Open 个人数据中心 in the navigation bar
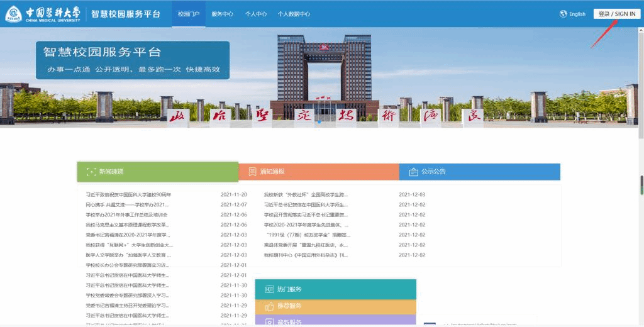The image size is (644, 327). (294, 14)
